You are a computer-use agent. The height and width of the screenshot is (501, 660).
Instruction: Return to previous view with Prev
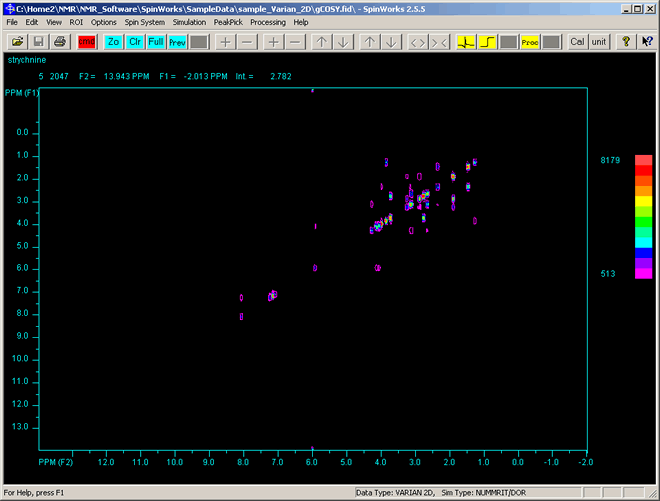[x=178, y=42]
